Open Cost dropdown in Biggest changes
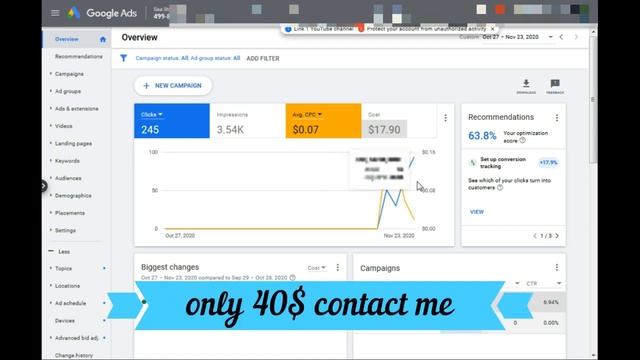 click(317, 268)
